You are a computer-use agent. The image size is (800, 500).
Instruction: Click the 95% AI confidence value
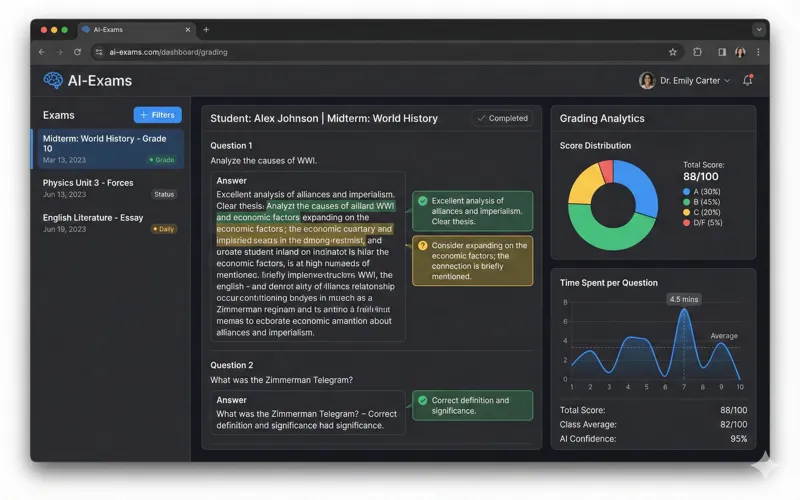click(x=738, y=439)
